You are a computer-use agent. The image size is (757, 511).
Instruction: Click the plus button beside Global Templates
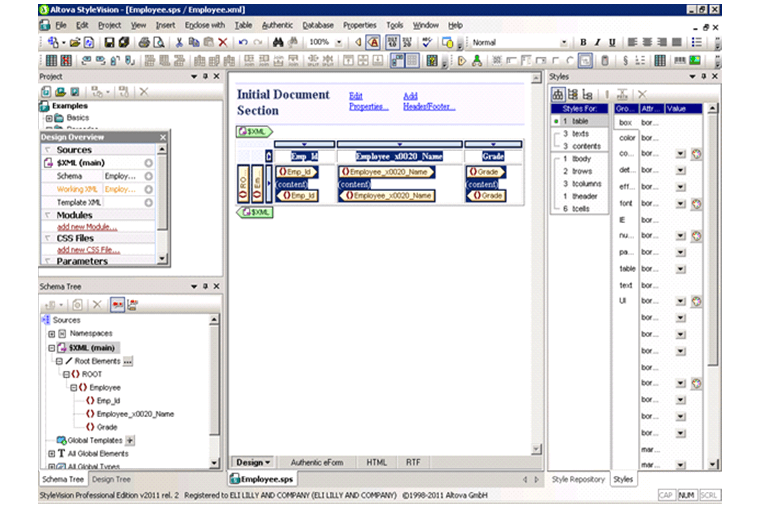tap(130, 440)
